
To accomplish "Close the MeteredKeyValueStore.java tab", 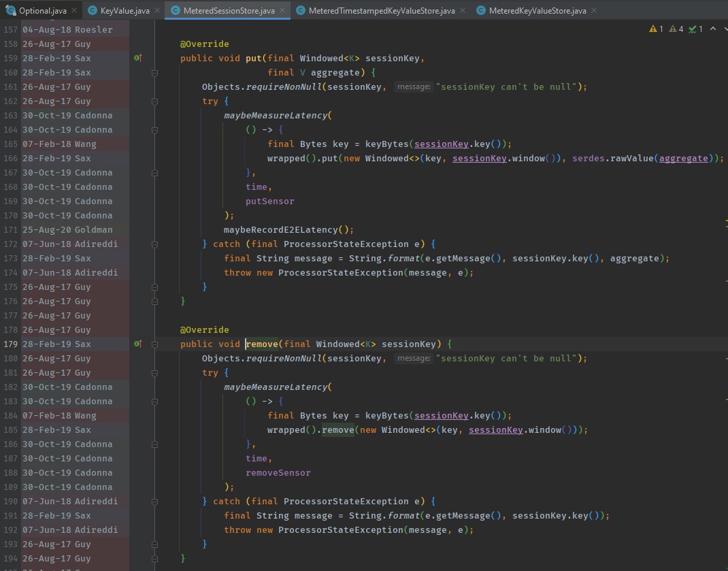I will tap(594, 10).
